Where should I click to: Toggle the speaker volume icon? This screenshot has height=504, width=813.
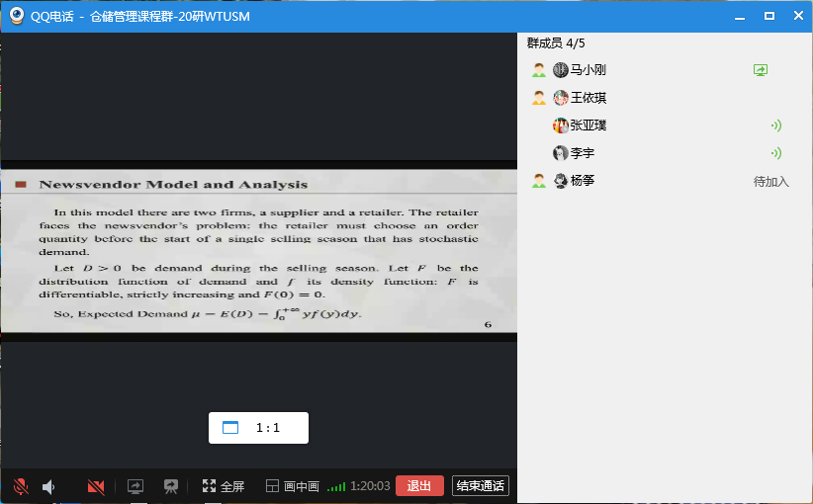48,486
